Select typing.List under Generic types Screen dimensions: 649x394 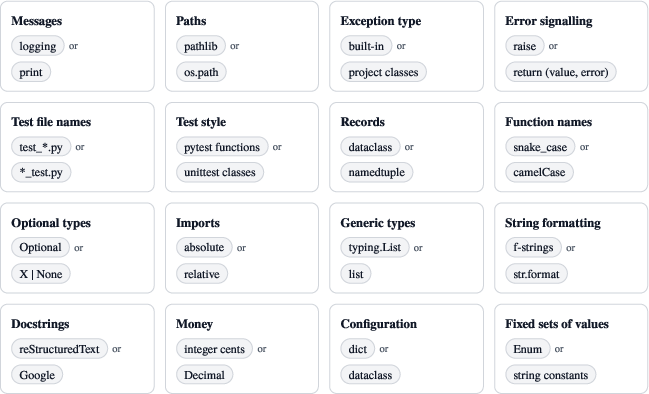(375, 247)
